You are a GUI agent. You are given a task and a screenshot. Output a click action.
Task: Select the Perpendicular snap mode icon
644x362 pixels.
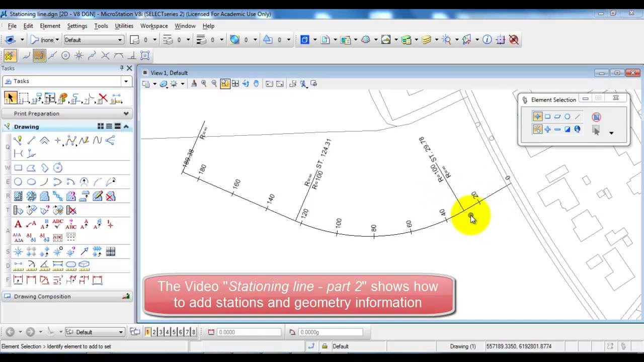click(131, 56)
